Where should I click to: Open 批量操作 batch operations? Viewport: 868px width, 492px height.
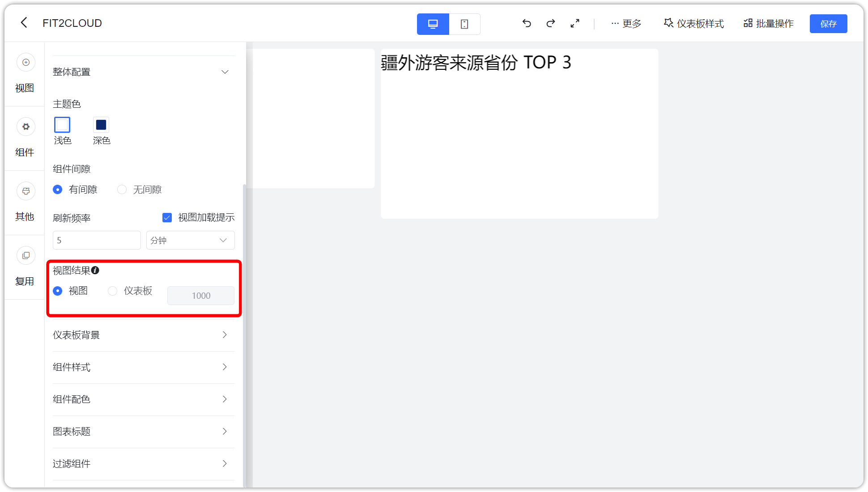click(x=769, y=23)
